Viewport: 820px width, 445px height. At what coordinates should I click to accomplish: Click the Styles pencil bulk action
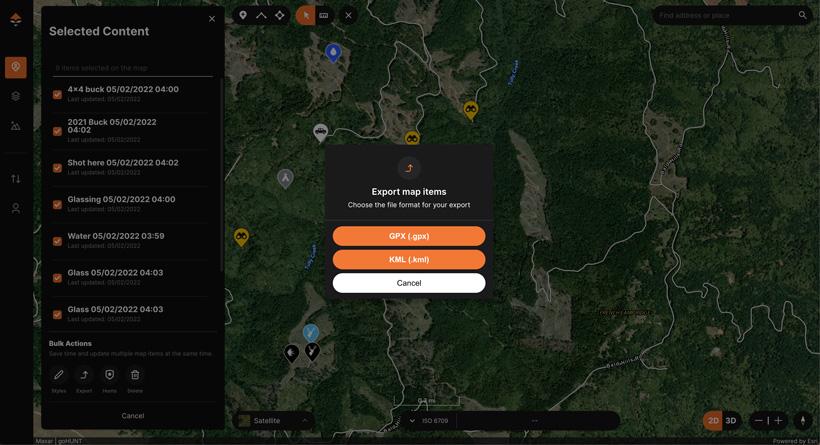click(59, 375)
